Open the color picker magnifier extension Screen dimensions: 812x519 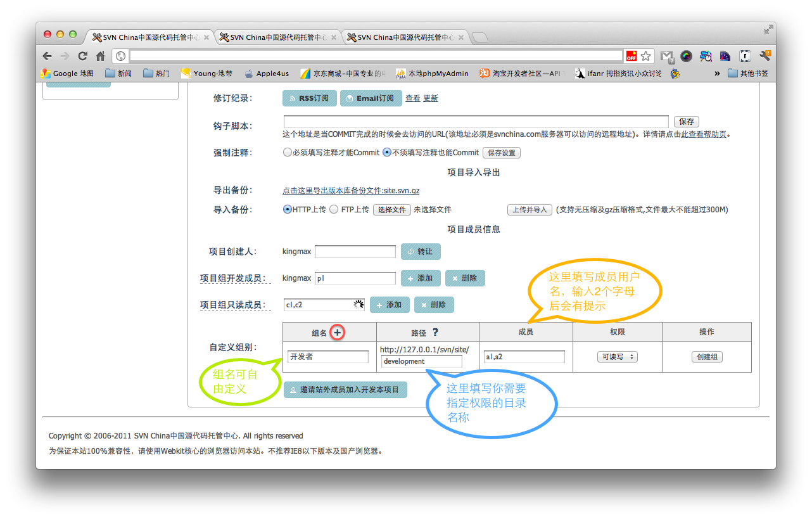click(x=706, y=56)
